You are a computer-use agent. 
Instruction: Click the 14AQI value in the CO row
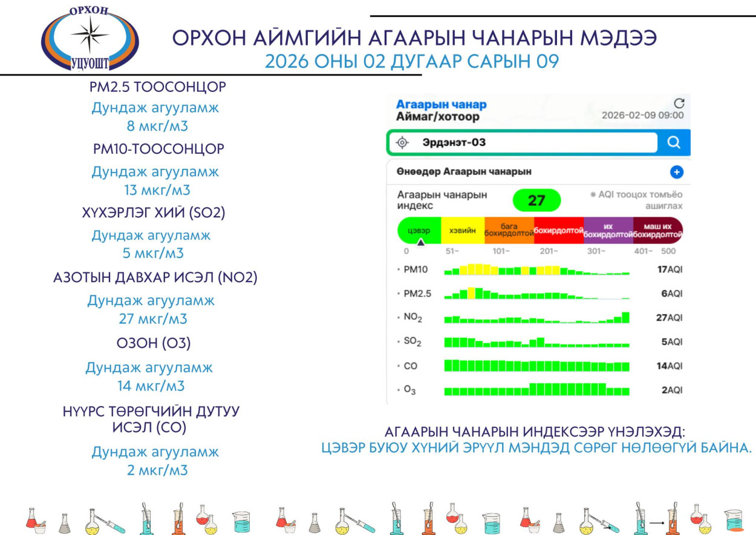point(670,366)
